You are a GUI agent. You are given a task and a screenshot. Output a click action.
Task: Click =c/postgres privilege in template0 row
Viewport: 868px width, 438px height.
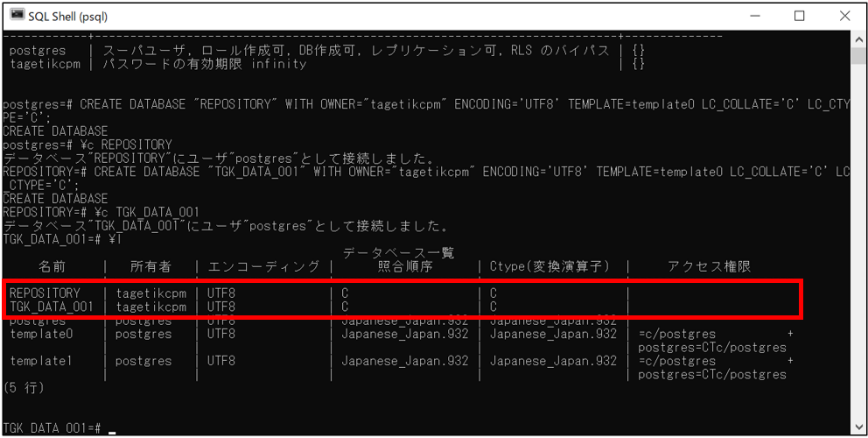pos(677,334)
